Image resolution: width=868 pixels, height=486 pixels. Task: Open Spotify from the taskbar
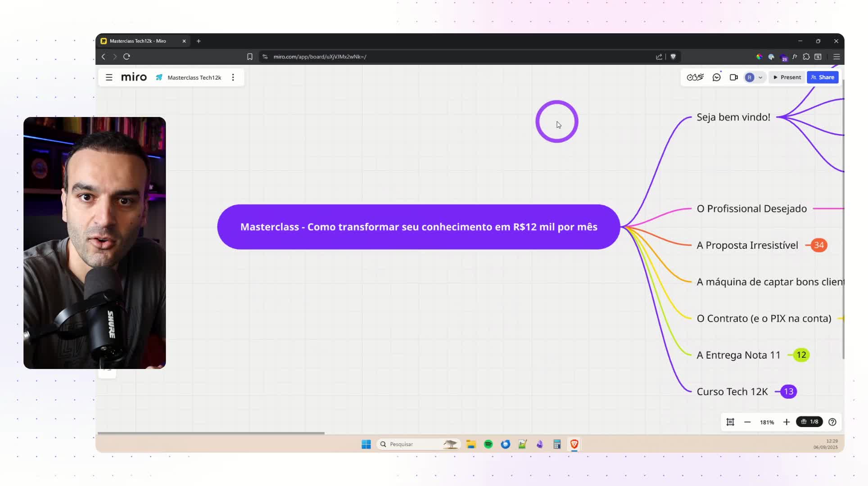pos(488,444)
